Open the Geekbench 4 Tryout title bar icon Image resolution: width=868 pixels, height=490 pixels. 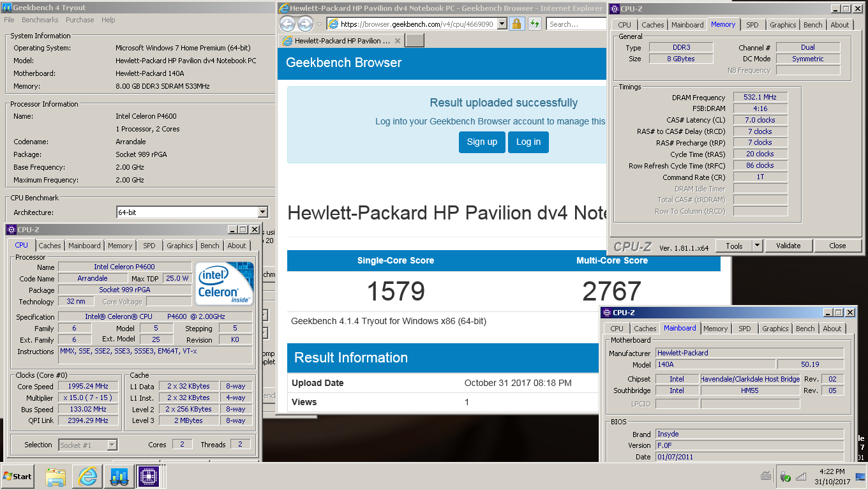[8, 8]
